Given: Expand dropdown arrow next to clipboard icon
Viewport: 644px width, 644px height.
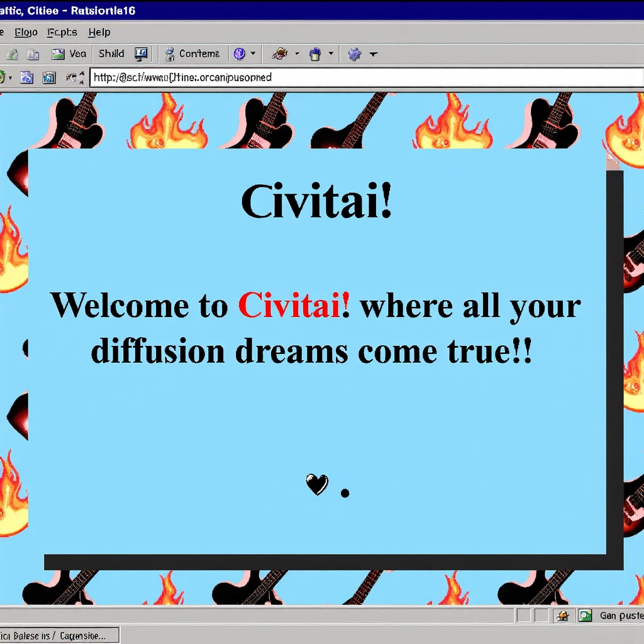Looking at the screenshot, I should [x=331, y=54].
